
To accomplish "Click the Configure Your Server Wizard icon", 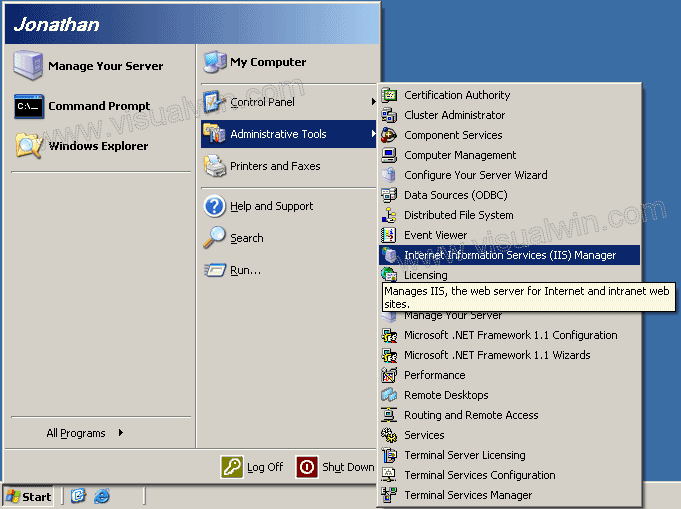I will pyautogui.click(x=389, y=175).
